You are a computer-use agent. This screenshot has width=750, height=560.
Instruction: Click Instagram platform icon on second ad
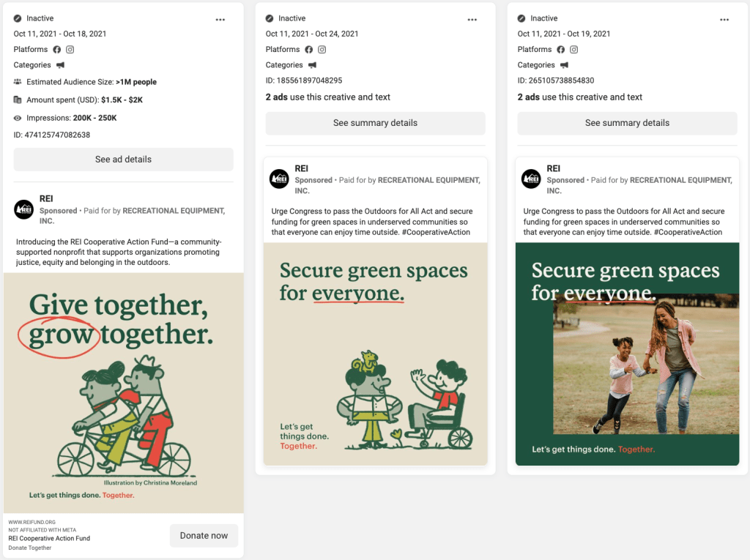322,49
